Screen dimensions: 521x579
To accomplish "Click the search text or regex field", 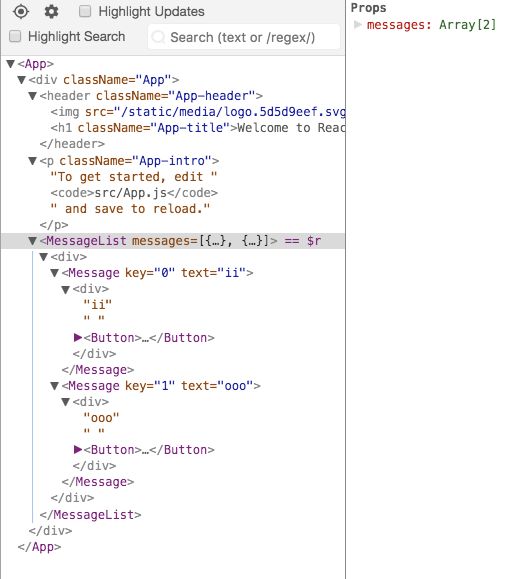I will (244, 37).
